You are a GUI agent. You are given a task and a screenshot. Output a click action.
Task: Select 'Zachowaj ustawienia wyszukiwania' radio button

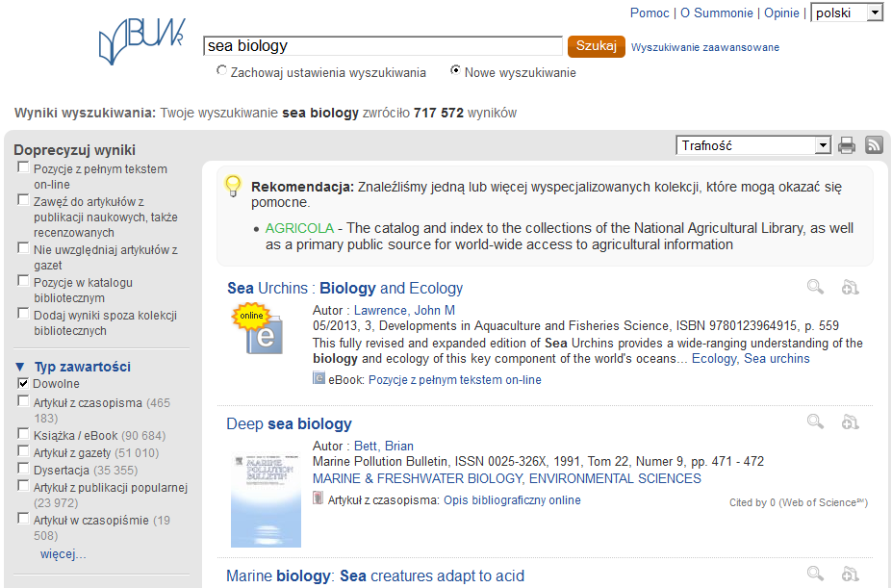click(222, 71)
